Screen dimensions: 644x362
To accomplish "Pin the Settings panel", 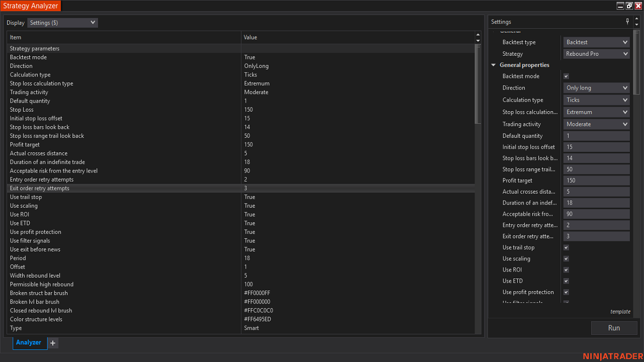I will tap(627, 22).
